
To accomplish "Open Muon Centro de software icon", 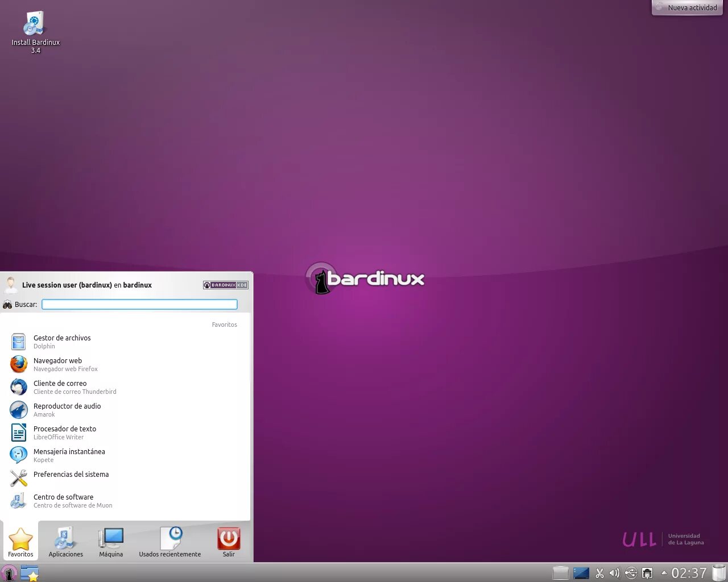I will [19, 501].
